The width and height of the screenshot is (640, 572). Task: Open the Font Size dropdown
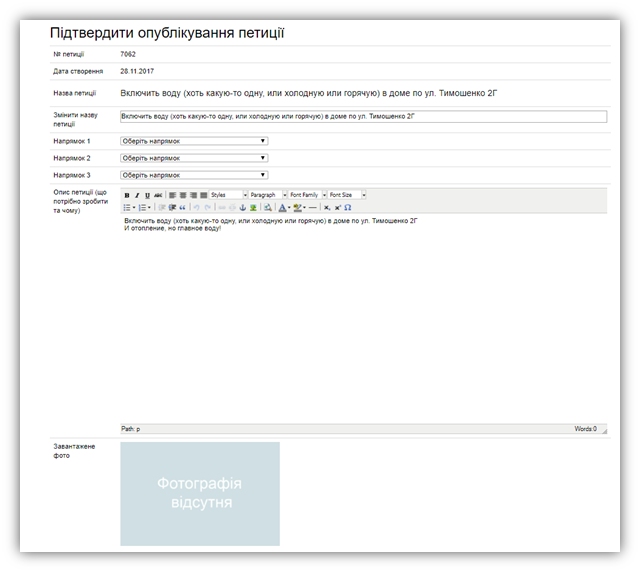pyautogui.click(x=347, y=195)
